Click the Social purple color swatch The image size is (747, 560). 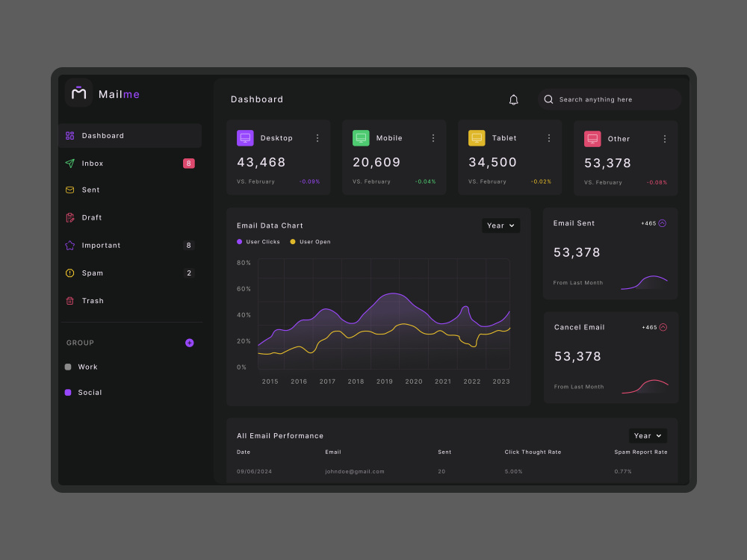pos(68,393)
